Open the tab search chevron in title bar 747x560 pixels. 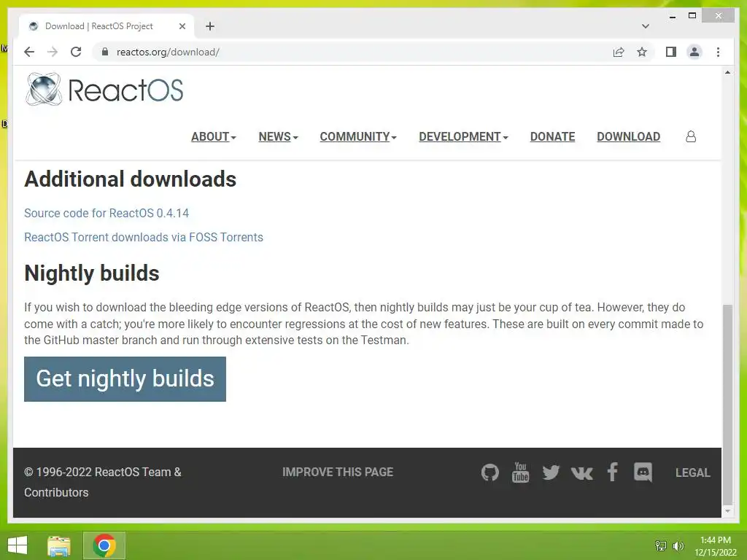[645, 26]
